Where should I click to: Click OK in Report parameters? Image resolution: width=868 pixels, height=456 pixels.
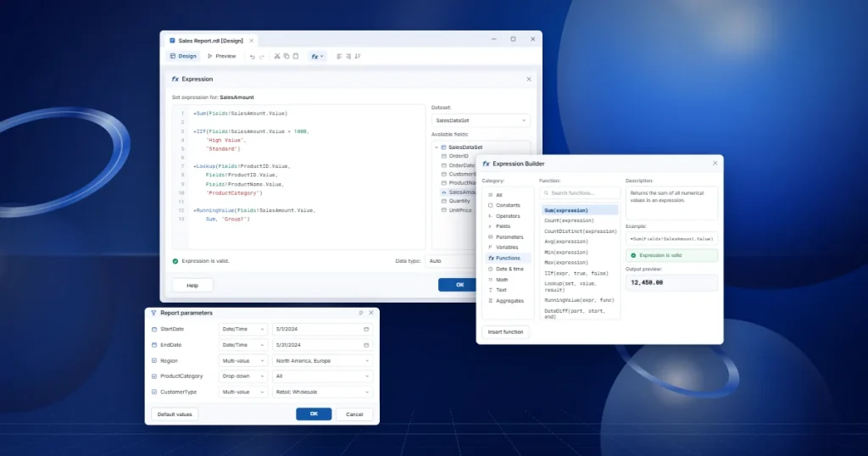pos(314,414)
